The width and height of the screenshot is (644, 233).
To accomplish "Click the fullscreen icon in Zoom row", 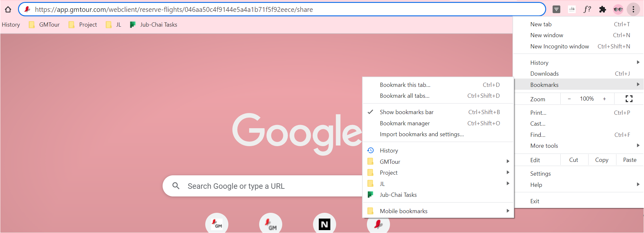I will [629, 99].
